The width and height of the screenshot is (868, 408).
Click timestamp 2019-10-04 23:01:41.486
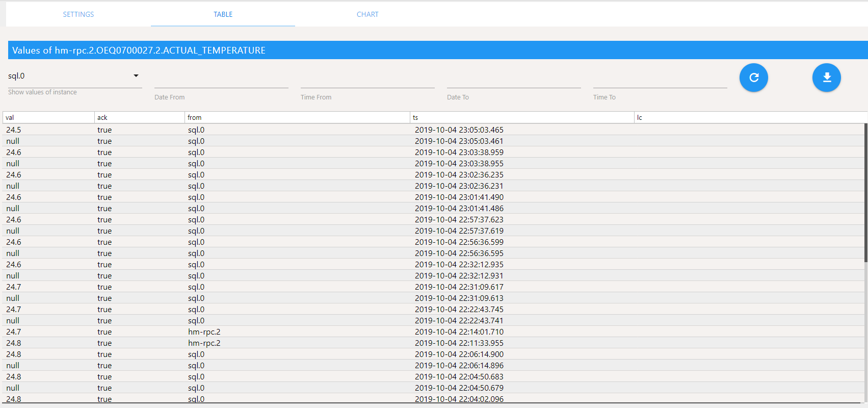click(459, 209)
